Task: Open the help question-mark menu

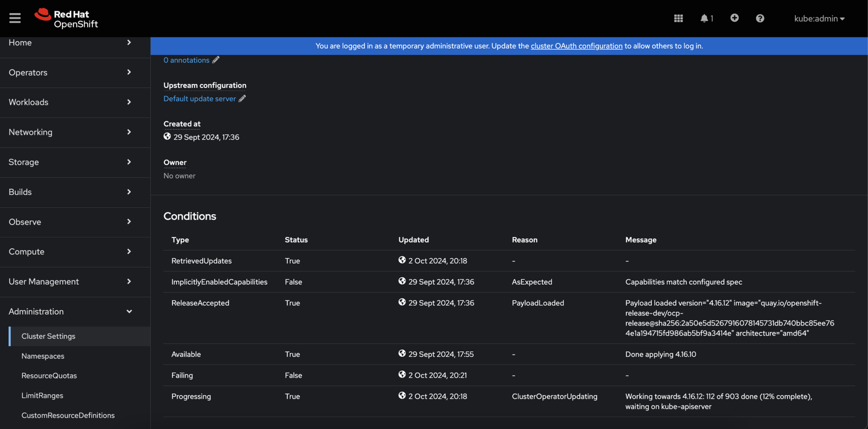Action: pyautogui.click(x=760, y=18)
